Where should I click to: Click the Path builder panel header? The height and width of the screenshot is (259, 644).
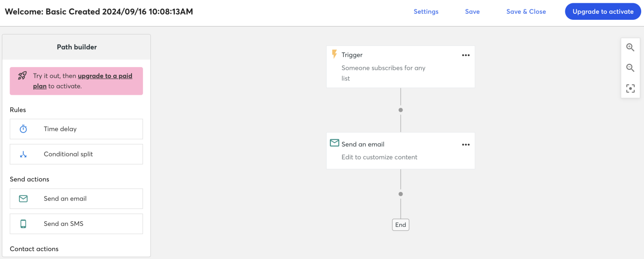tap(76, 47)
